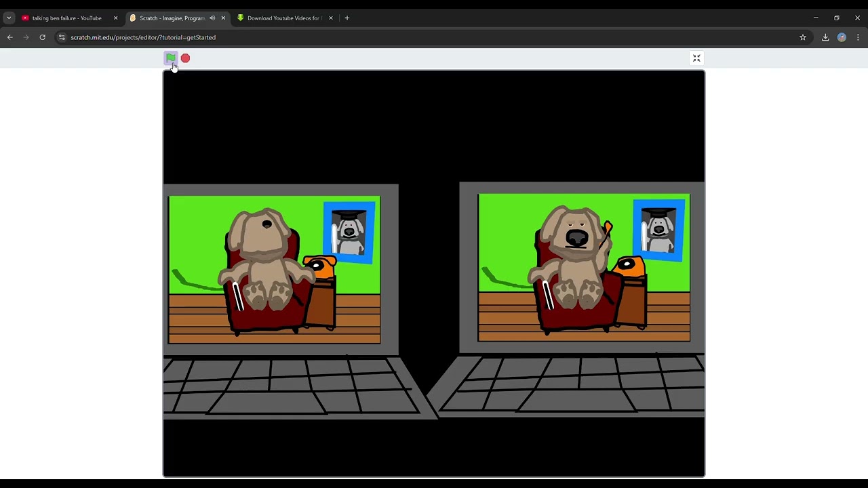Mute the Scratch tab using its speaker icon
The image size is (868, 488).
(212, 18)
